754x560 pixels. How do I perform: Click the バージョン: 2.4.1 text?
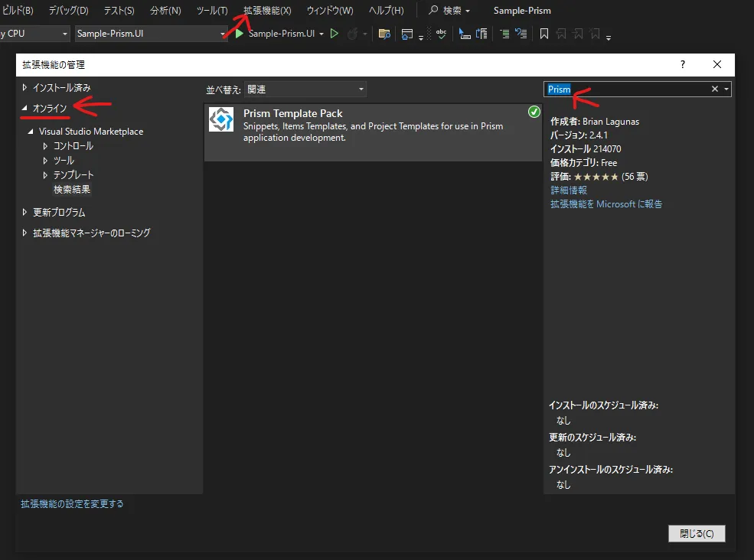click(x=579, y=135)
